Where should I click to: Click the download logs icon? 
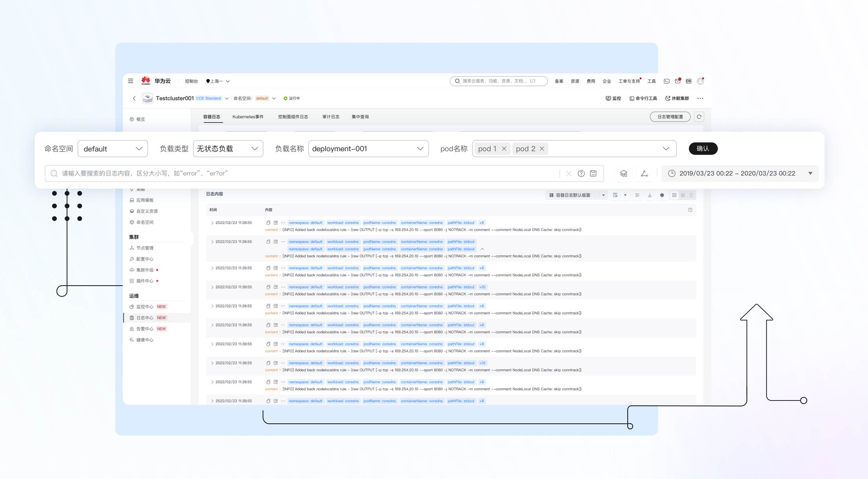(x=649, y=195)
